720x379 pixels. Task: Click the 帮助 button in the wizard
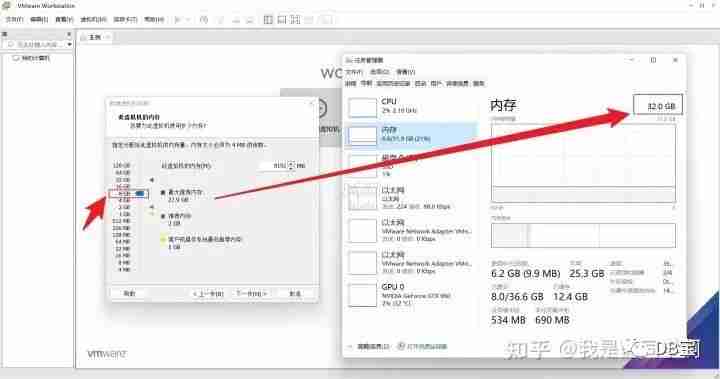click(129, 294)
